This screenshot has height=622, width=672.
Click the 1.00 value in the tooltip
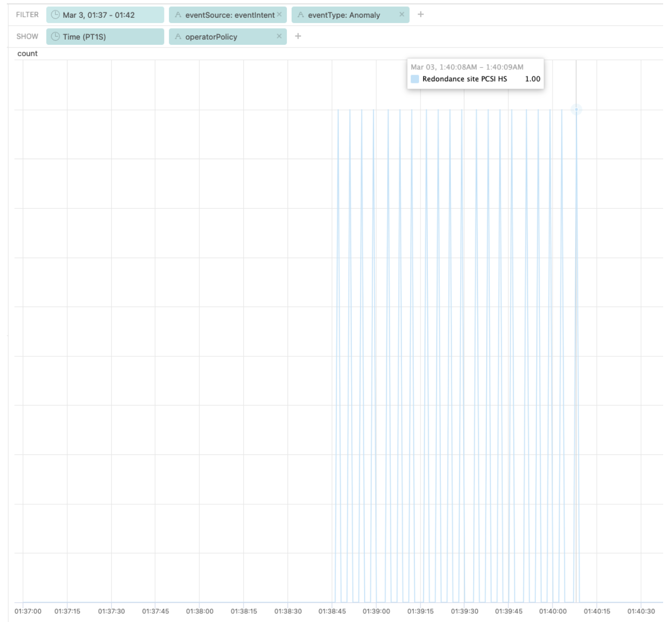pos(533,79)
